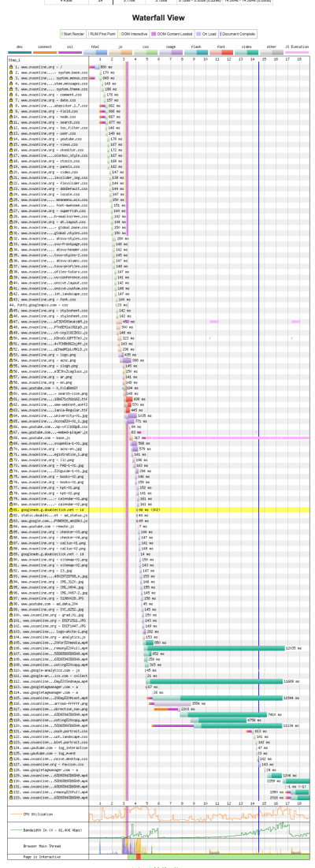Click the other color swatch in legend
This screenshot has width=315, height=868.
271,52
